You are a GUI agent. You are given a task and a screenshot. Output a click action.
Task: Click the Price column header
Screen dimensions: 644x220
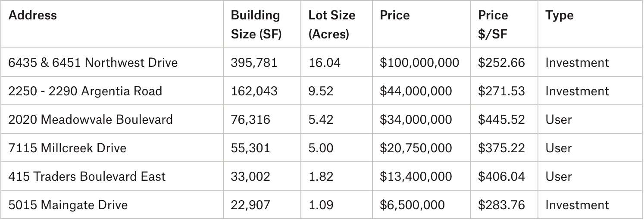pos(395,16)
